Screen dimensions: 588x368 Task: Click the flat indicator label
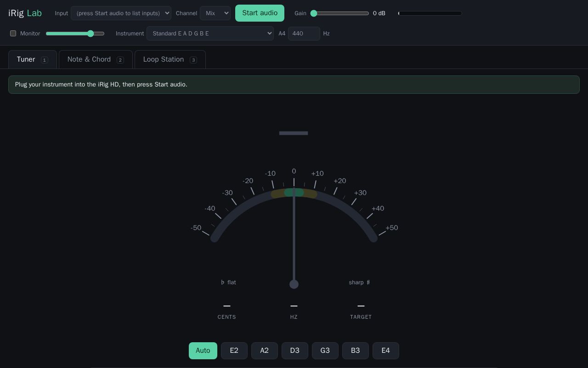click(228, 282)
